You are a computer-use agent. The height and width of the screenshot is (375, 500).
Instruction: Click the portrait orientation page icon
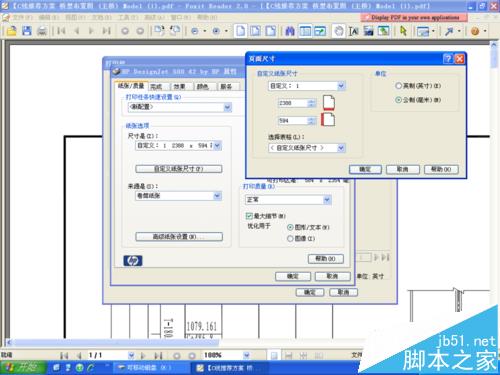click(x=329, y=102)
